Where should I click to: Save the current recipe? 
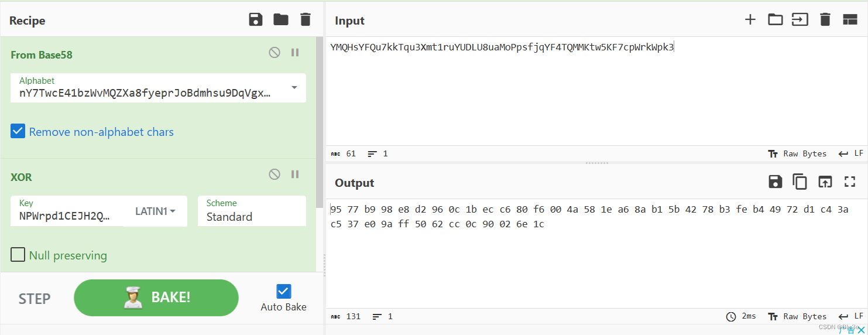point(256,20)
